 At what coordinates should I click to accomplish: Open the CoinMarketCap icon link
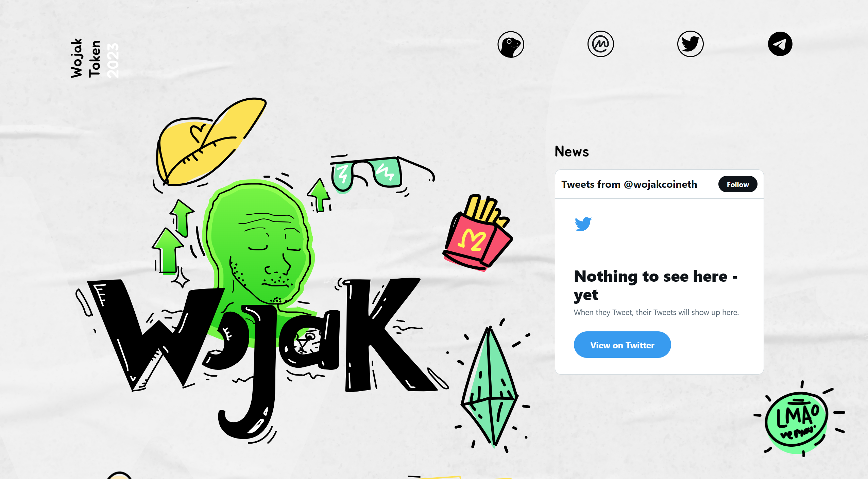click(x=600, y=44)
